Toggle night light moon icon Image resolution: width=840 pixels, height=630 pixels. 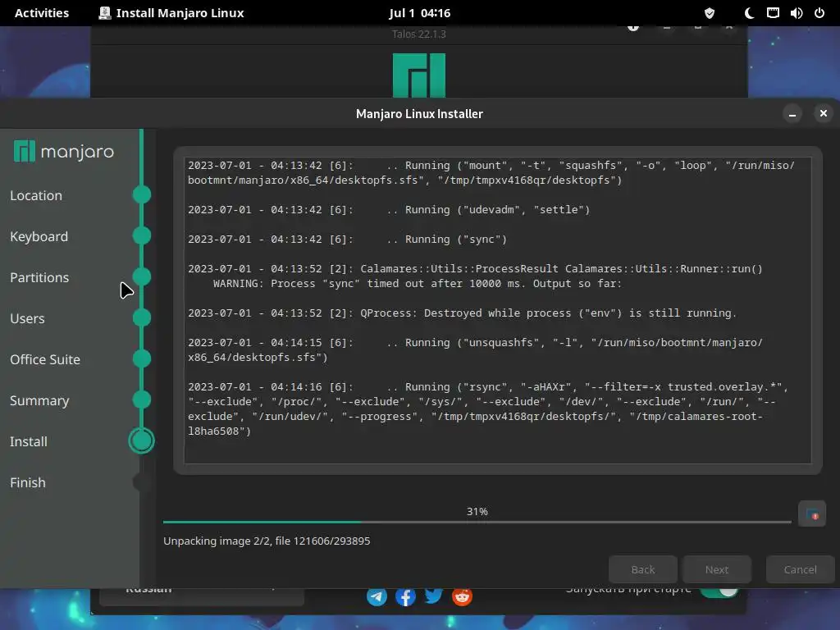749,13
